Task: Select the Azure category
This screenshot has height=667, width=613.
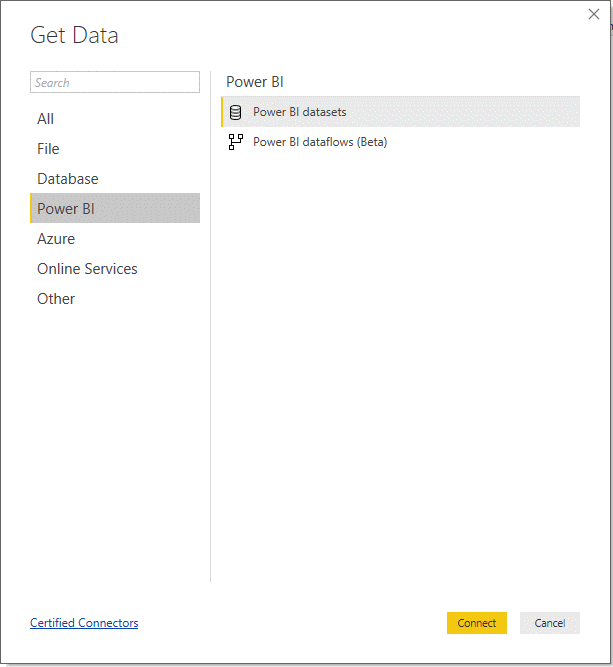Action: 115,239
